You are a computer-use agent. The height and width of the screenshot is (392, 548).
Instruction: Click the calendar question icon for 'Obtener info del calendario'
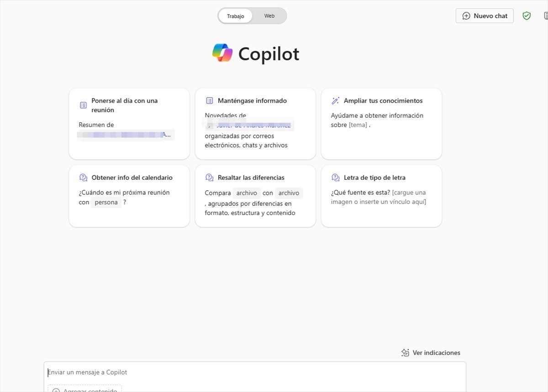pyautogui.click(x=83, y=177)
